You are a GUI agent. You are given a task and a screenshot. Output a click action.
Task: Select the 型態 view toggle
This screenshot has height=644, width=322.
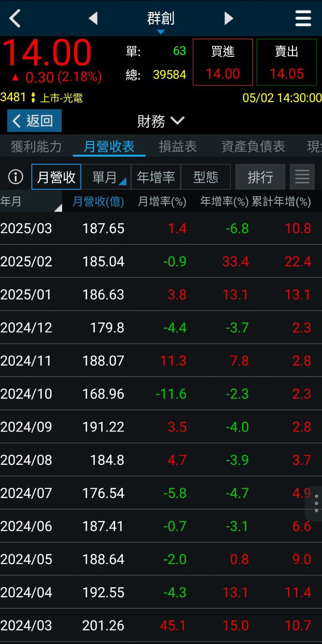click(206, 177)
